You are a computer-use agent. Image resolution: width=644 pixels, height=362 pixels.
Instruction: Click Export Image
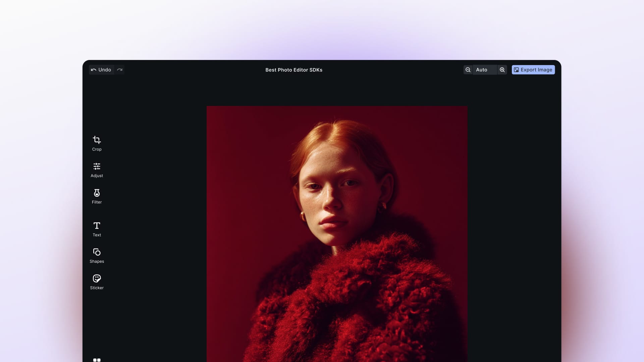point(533,70)
